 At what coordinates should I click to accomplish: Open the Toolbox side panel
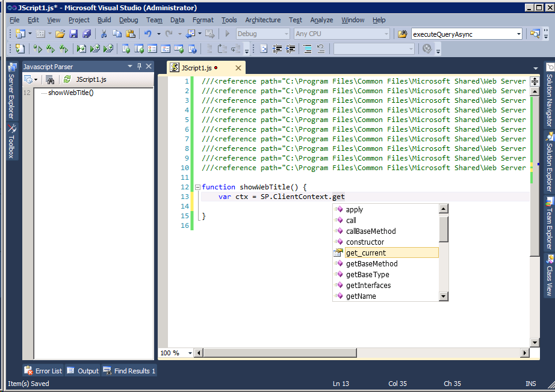[12, 141]
